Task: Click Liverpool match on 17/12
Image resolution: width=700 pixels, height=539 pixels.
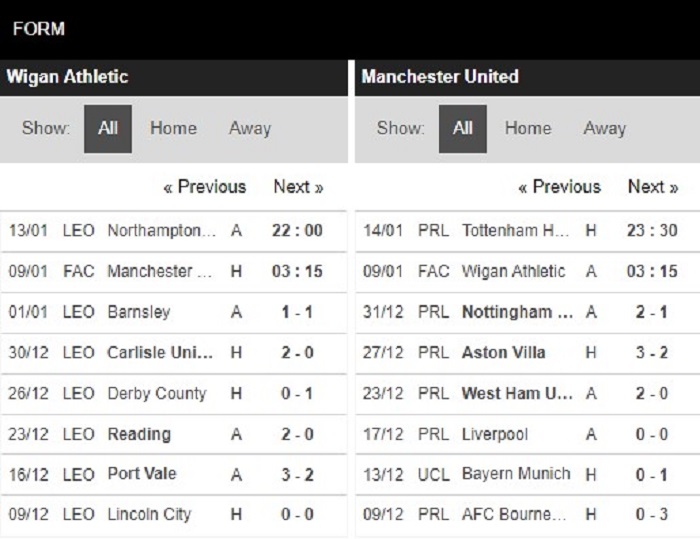Action: (495, 434)
